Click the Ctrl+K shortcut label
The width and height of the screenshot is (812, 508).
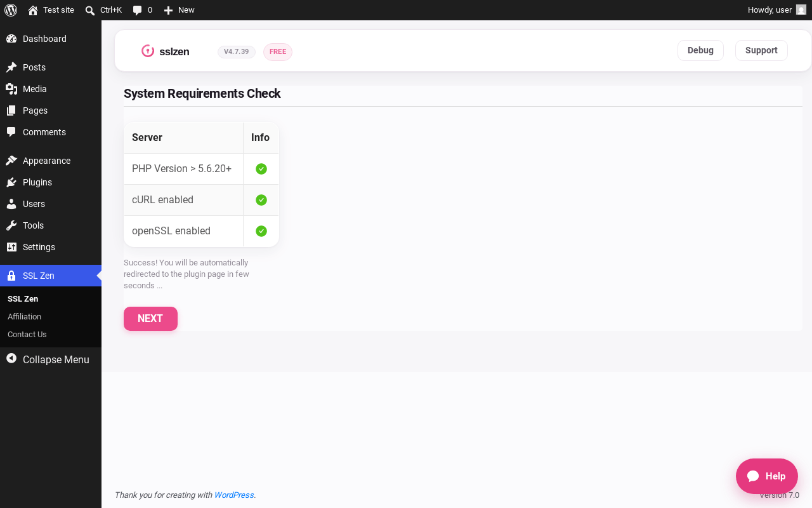pos(111,10)
